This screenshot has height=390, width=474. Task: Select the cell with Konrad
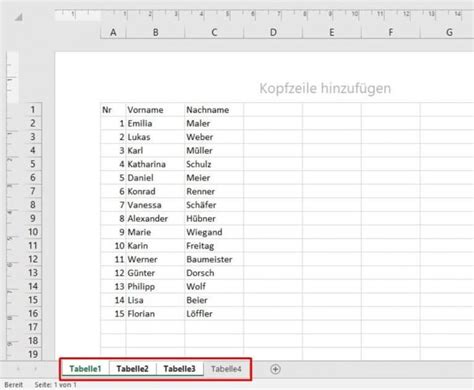coord(155,191)
